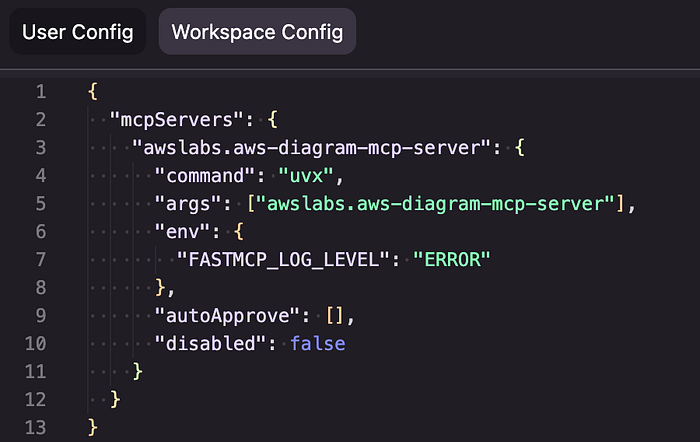700x442 pixels.
Task: Switch to the User Config tab
Action: 78,32
